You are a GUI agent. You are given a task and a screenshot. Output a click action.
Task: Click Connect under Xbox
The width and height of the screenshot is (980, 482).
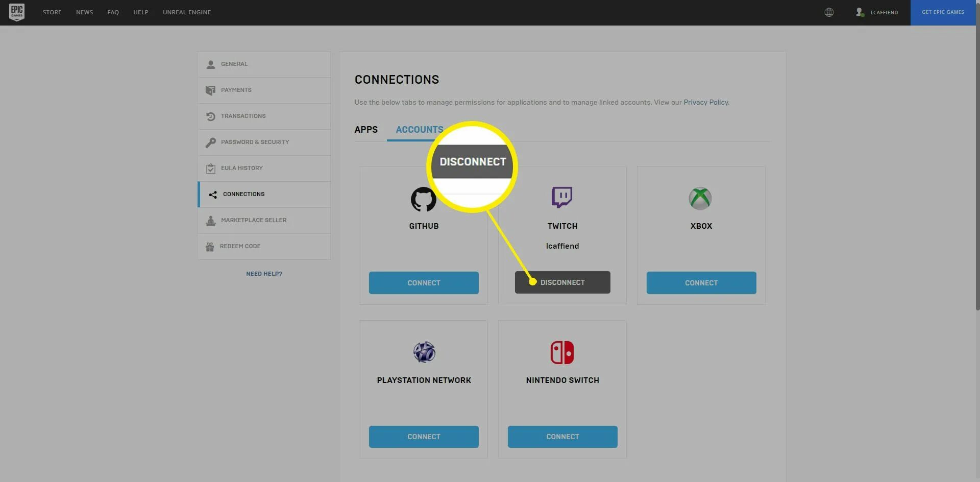coord(701,283)
